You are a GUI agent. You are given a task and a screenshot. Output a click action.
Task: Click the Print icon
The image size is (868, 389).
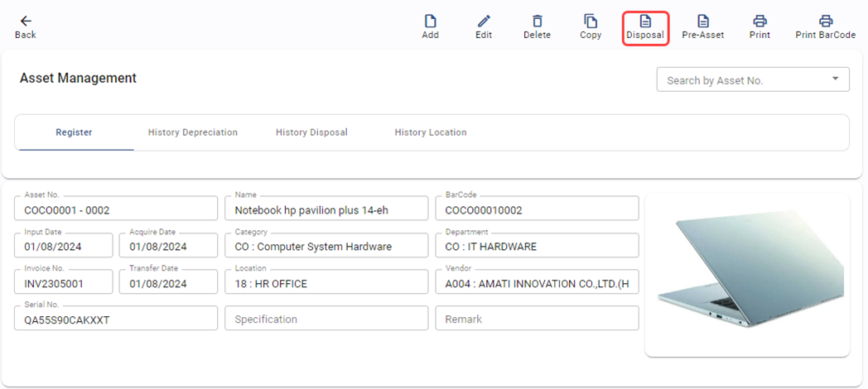[759, 22]
